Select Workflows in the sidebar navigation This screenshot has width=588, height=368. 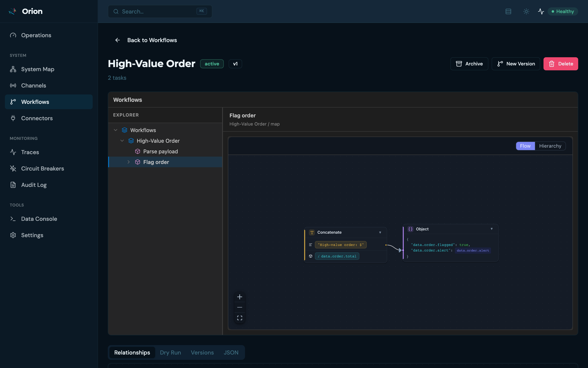(49, 102)
